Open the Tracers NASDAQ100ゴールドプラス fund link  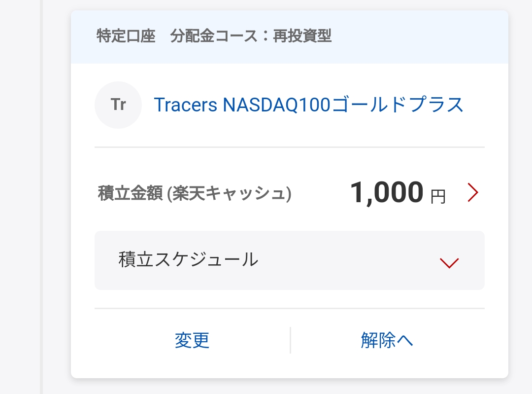(x=309, y=105)
